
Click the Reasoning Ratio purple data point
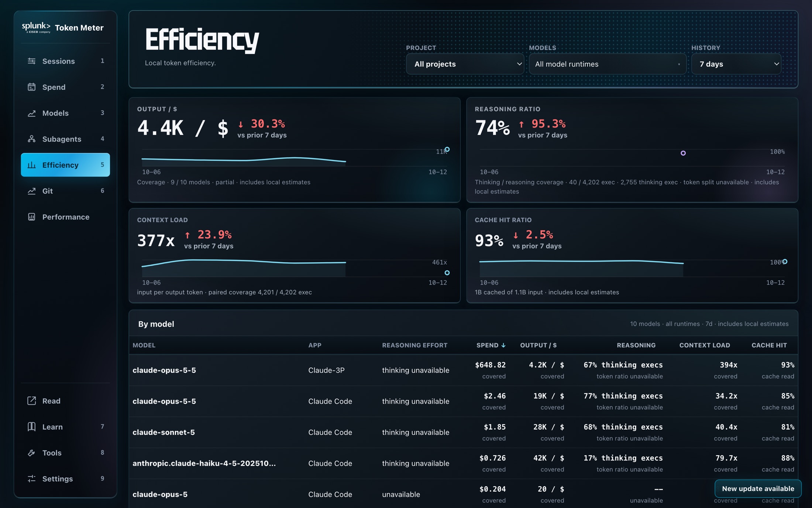point(683,153)
